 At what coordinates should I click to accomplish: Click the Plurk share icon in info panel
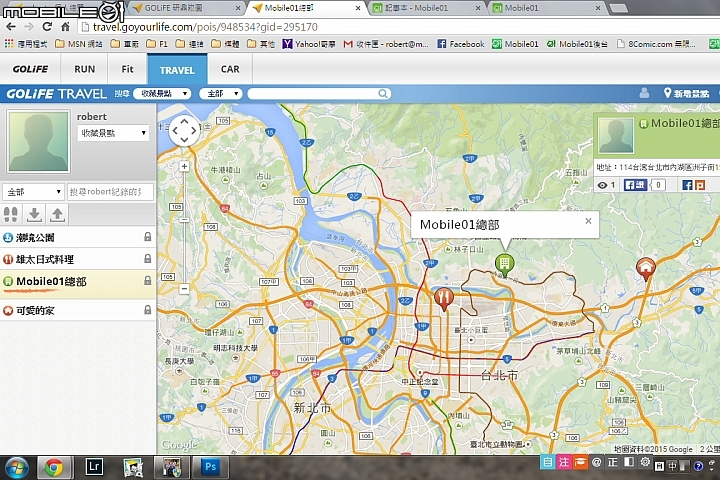[700, 185]
